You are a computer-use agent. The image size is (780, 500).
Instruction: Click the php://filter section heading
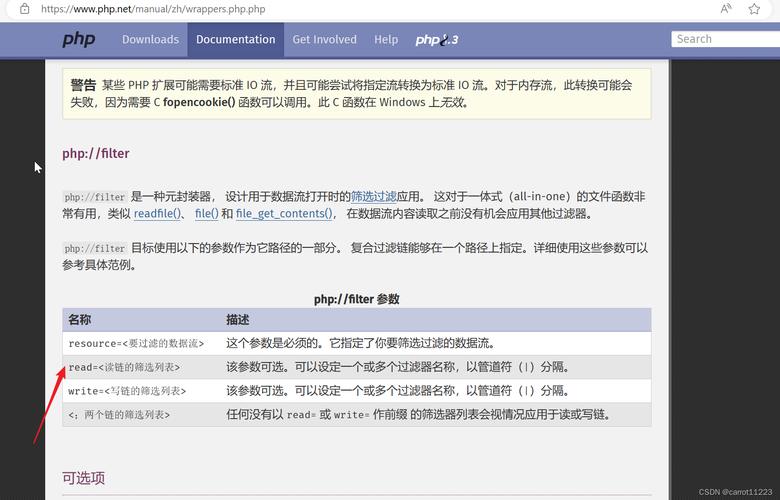(x=96, y=153)
